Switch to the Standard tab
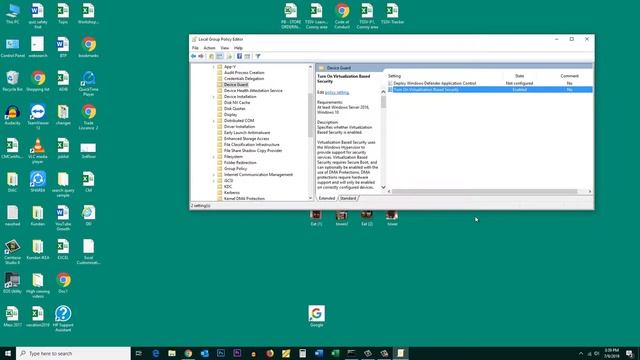 pos(348,198)
